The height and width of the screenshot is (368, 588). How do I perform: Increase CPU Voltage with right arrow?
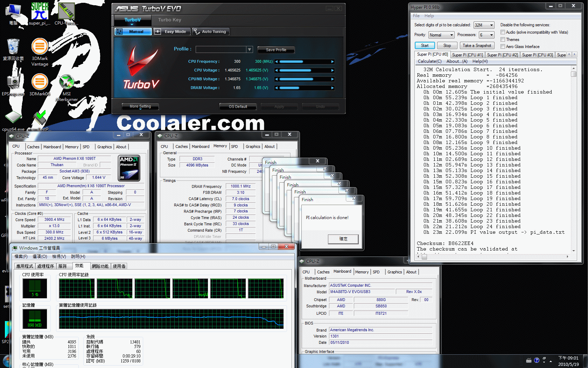click(332, 70)
